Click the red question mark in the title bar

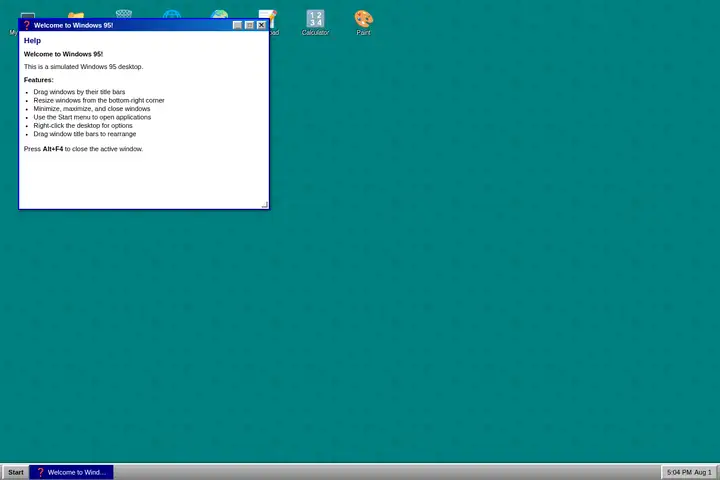[27, 25]
